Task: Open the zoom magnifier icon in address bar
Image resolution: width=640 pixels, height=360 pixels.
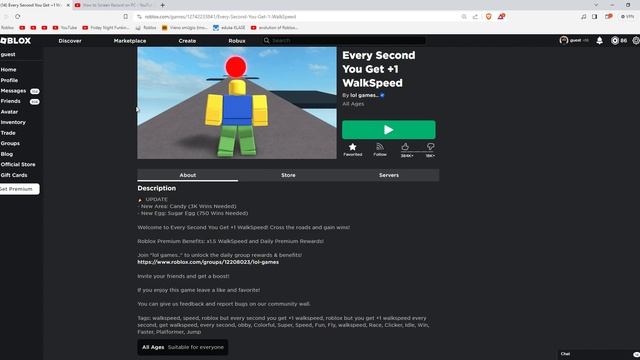Action: point(464,16)
